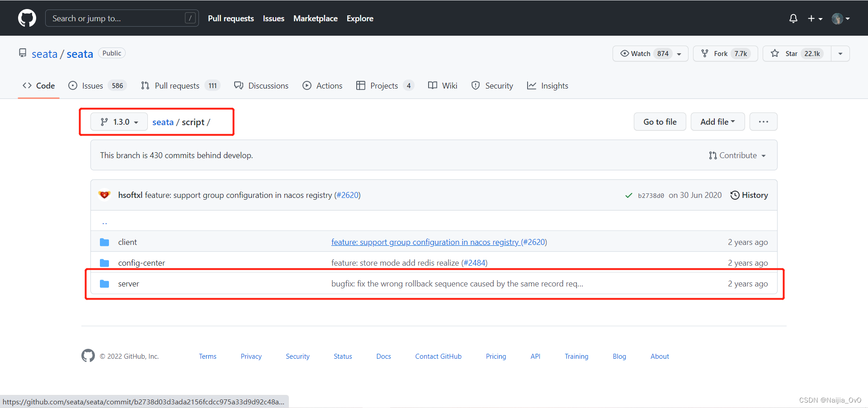
Task: Click the repository icon beside seata/seata
Action: 23,53
